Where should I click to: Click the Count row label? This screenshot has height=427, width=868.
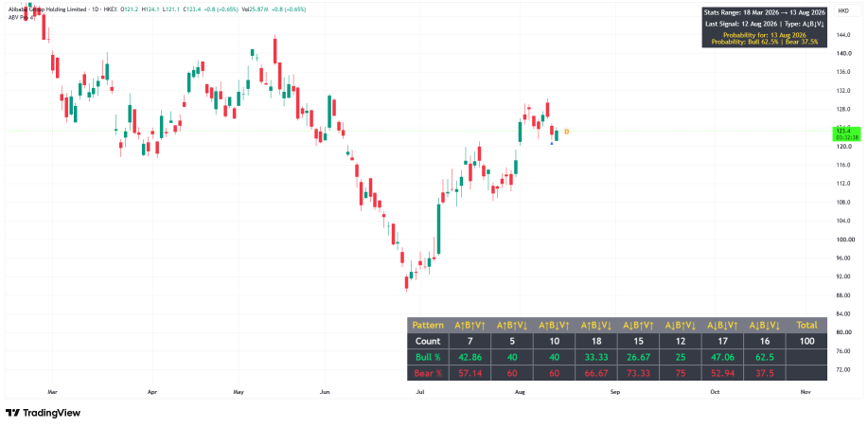[427, 341]
